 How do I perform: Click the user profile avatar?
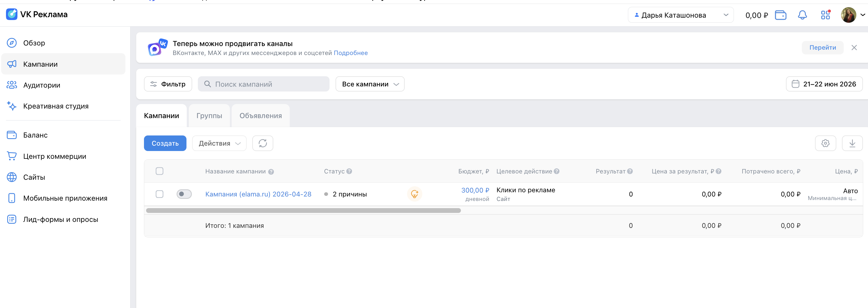point(849,15)
